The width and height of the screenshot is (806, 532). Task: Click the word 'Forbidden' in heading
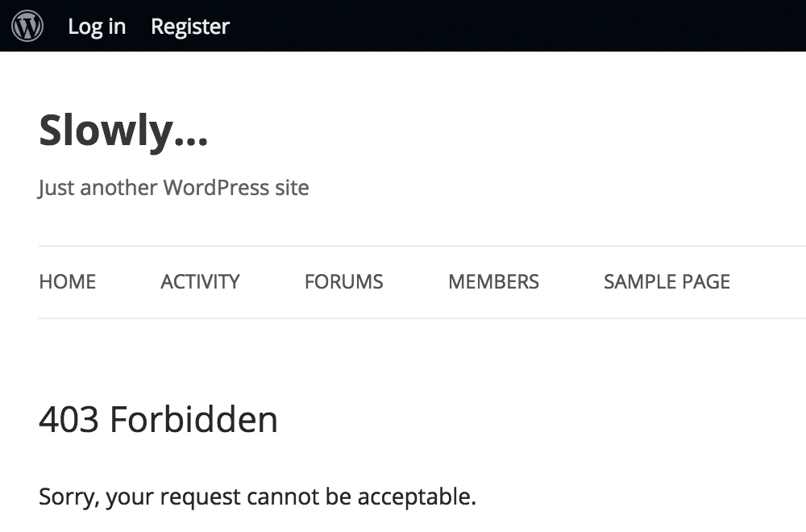(x=193, y=419)
